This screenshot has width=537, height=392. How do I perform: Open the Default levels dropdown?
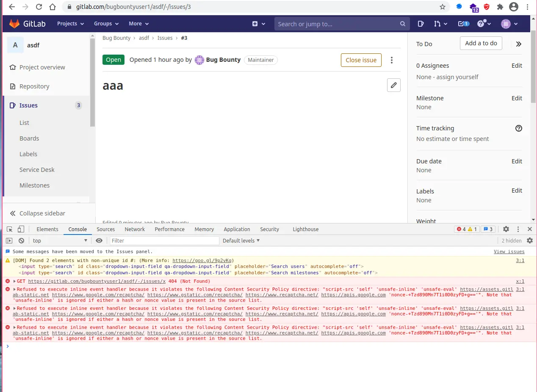[241, 240]
